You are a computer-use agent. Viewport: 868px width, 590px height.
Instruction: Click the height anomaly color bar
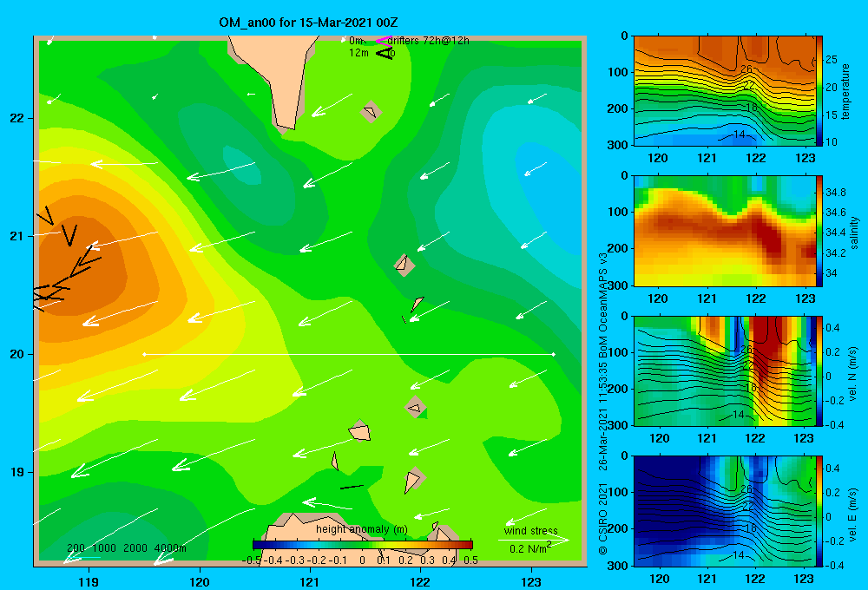point(363,545)
